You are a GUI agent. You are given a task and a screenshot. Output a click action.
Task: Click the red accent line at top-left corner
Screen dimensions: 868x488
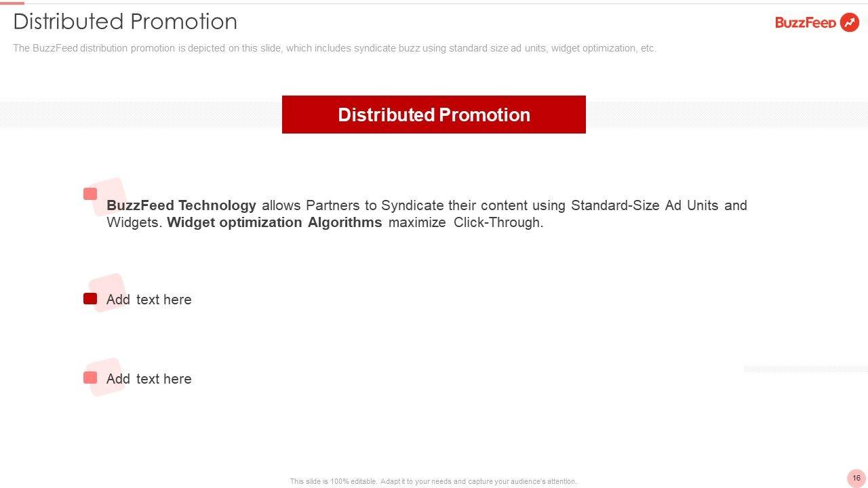(x=12, y=3)
